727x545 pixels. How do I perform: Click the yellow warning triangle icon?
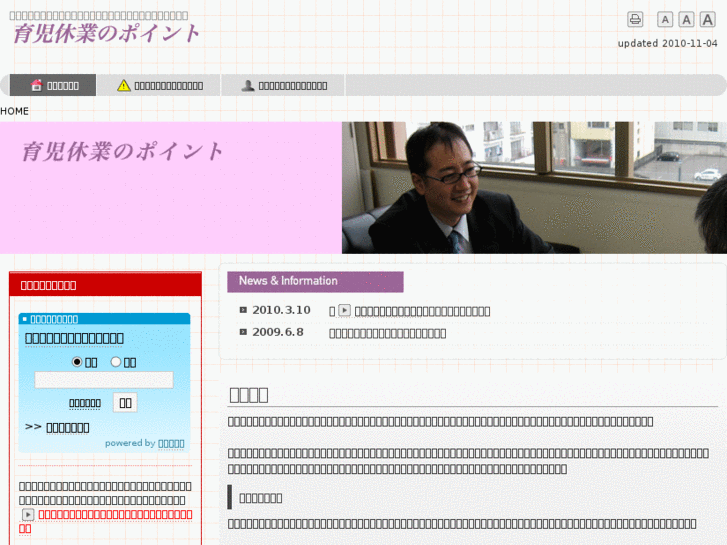click(124, 85)
